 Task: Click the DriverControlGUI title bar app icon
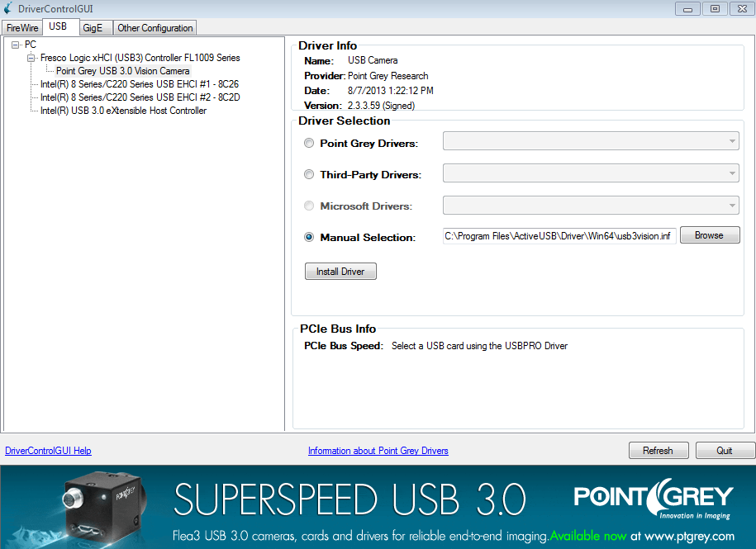point(8,9)
